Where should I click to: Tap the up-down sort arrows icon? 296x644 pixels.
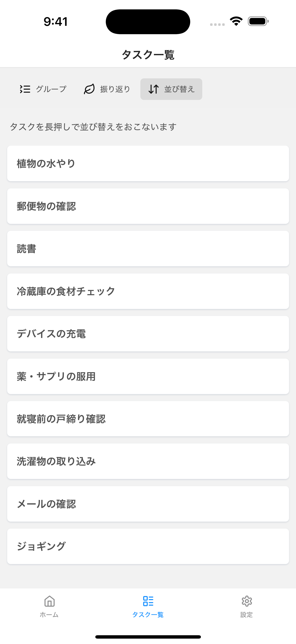click(153, 89)
